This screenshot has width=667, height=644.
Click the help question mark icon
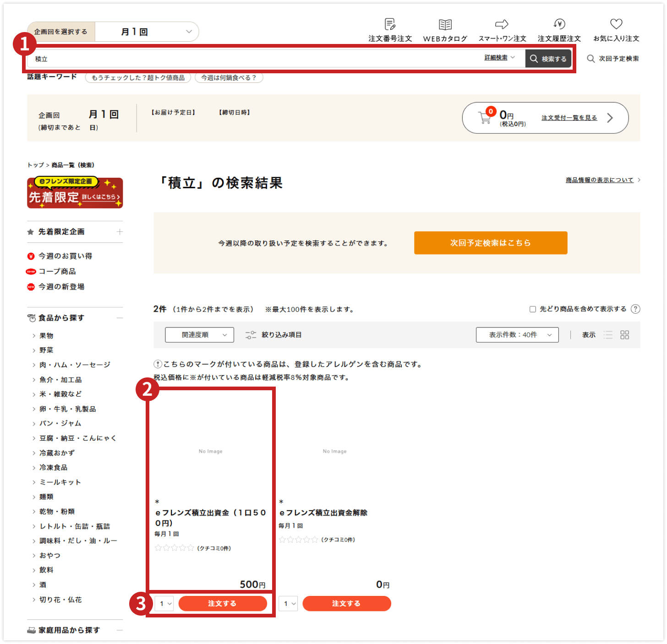(636, 309)
